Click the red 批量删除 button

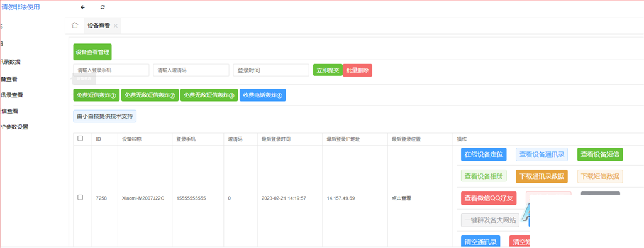[357, 70]
